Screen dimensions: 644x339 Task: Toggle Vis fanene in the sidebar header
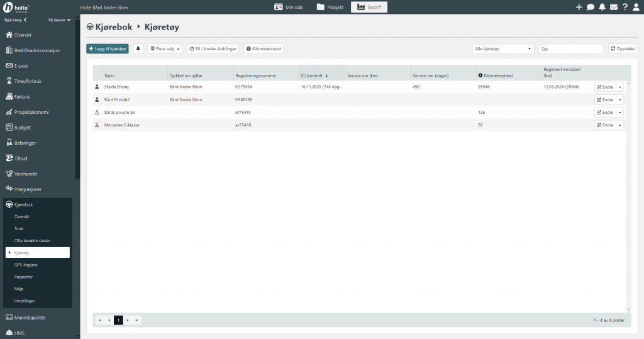[x=60, y=19]
